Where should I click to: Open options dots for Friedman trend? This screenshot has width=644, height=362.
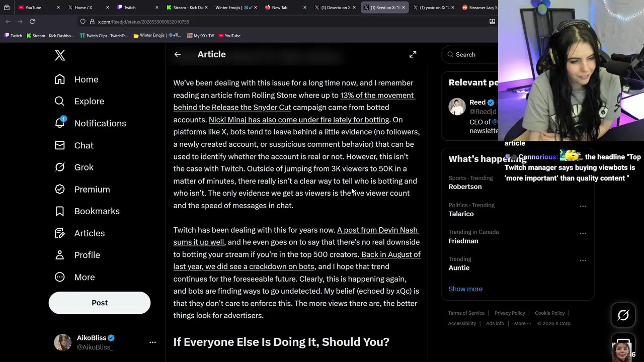click(583, 233)
